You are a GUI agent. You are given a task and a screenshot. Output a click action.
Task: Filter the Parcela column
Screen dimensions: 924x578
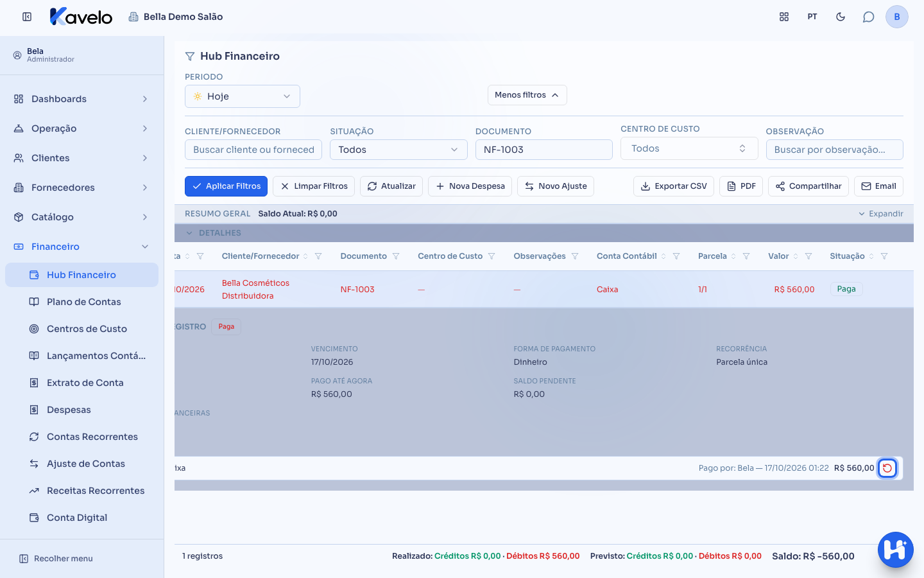746,256
